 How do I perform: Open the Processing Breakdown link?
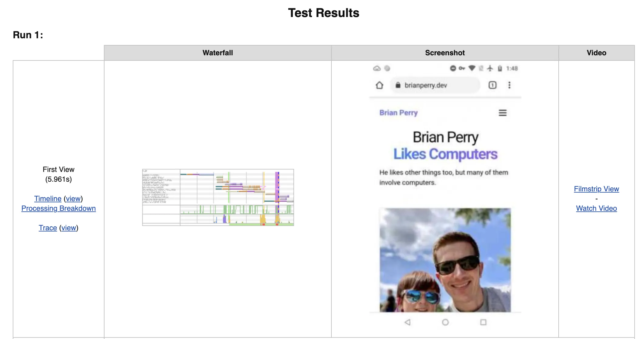click(58, 208)
